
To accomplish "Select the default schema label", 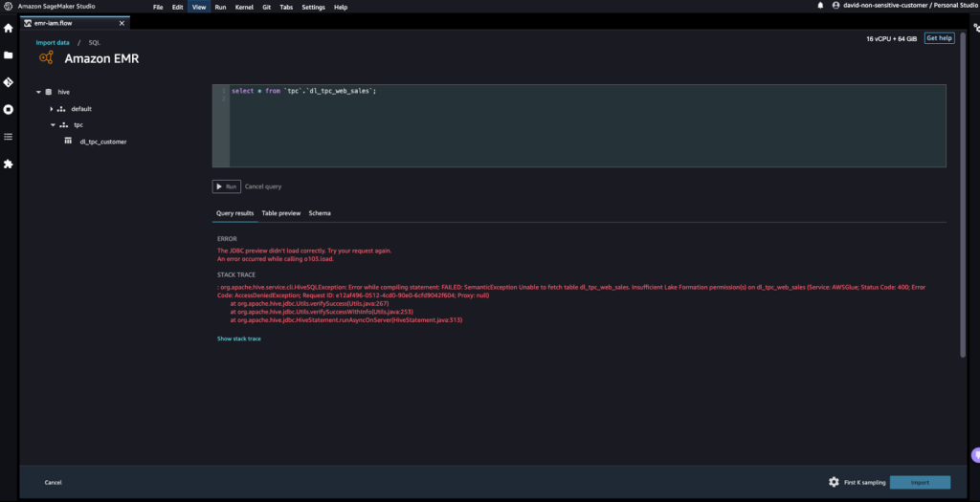I will pyautogui.click(x=81, y=109).
